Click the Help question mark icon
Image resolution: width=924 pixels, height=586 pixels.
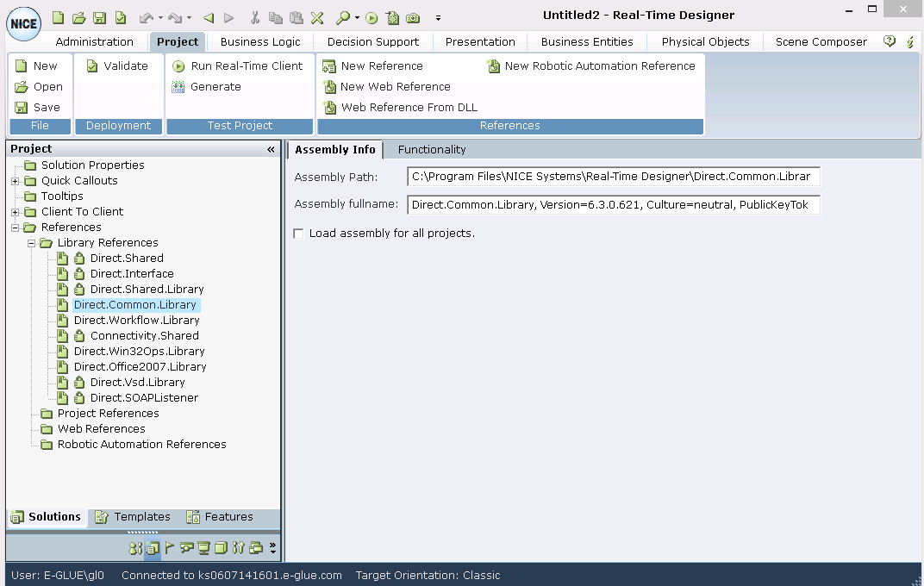click(890, 41)
